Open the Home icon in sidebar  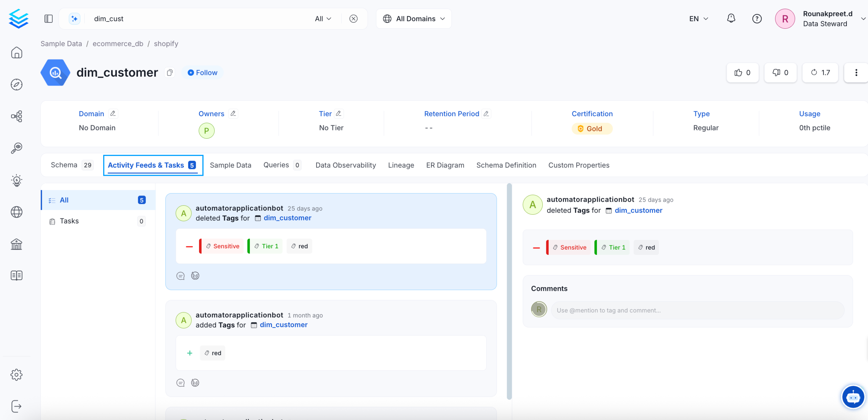(x=17, y=52)
